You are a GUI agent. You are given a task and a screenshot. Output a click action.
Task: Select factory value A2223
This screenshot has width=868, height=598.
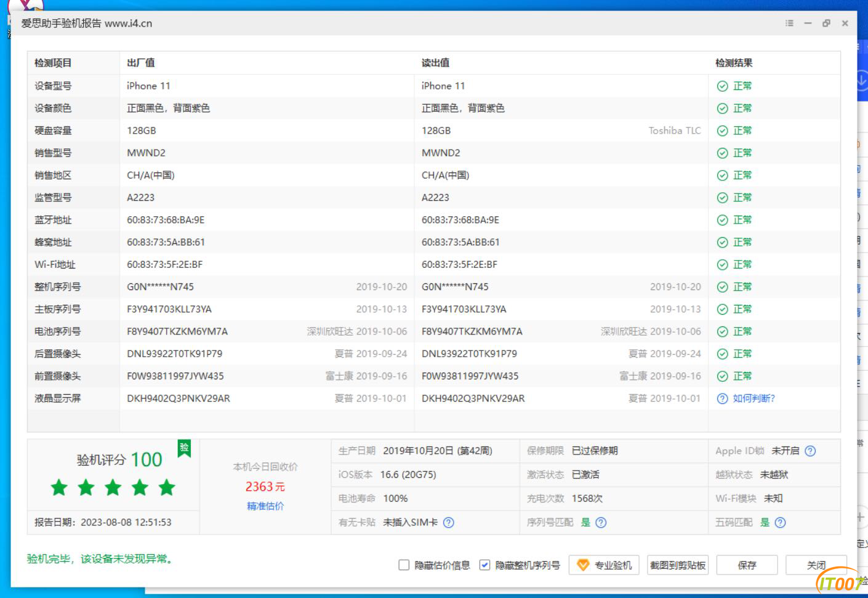(140, 198)
